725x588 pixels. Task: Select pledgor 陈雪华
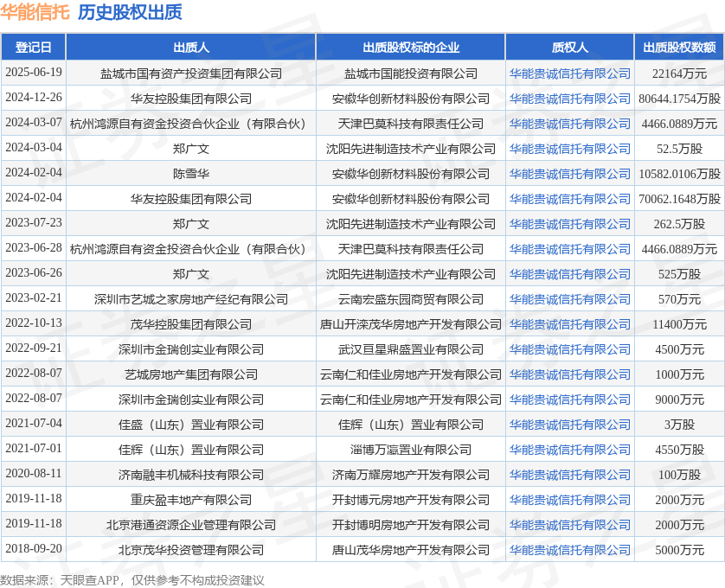pos(191,174)
